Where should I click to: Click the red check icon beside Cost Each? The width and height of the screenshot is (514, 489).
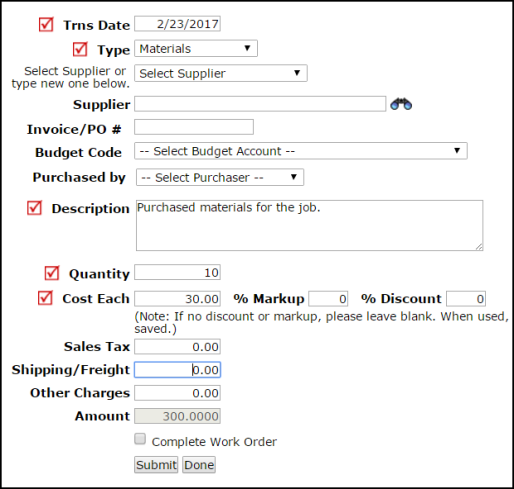click(x=45, y=298)
